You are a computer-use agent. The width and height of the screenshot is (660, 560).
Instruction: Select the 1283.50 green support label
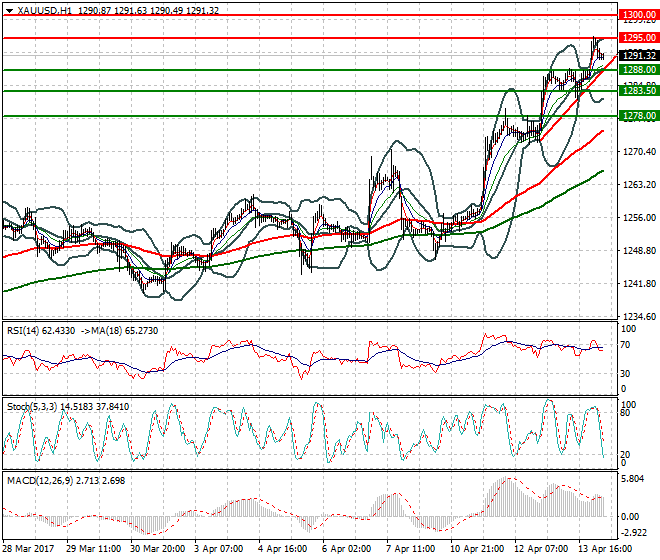click(639, 91)
